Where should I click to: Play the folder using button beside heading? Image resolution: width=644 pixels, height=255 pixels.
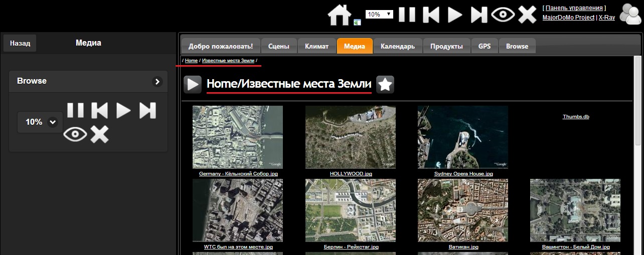pyautogui.click(x=193, y=85)
